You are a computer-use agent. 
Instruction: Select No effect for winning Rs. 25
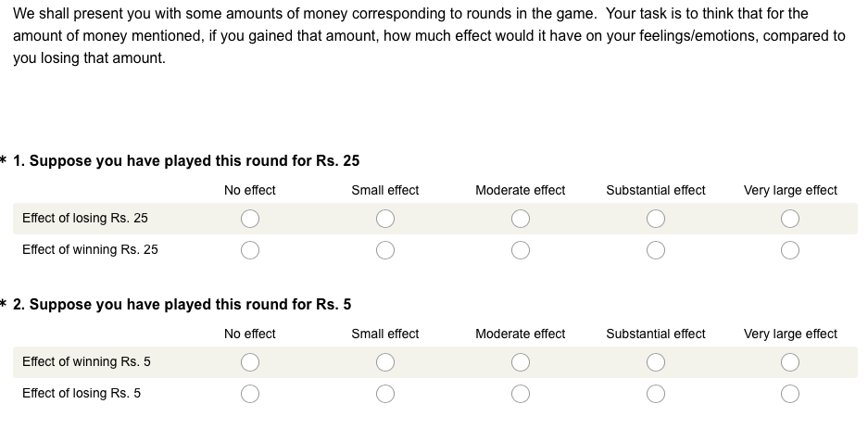250,250
